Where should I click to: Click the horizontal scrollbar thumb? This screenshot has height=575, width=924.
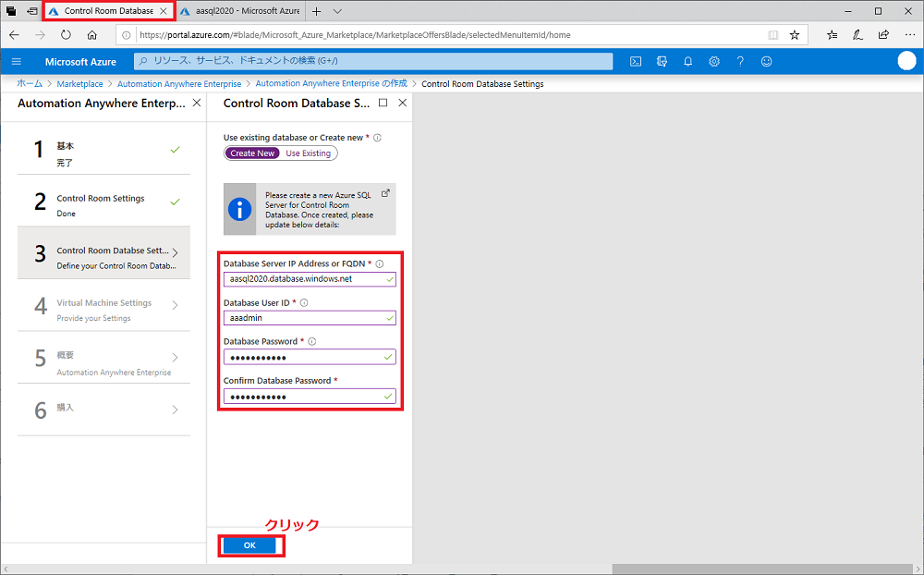[764, 569]
